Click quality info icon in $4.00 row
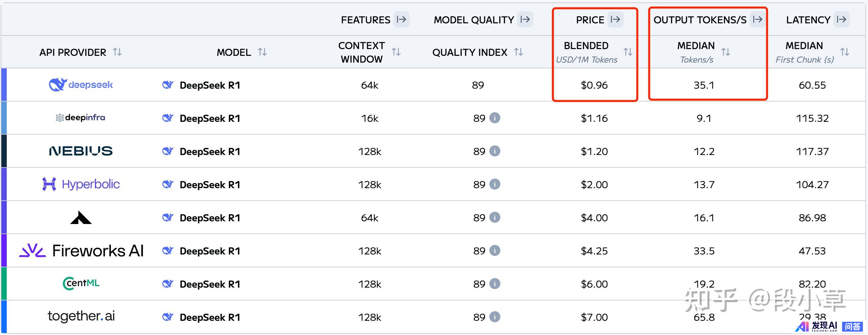The image size is (868, 335). (x=495, y=217)
